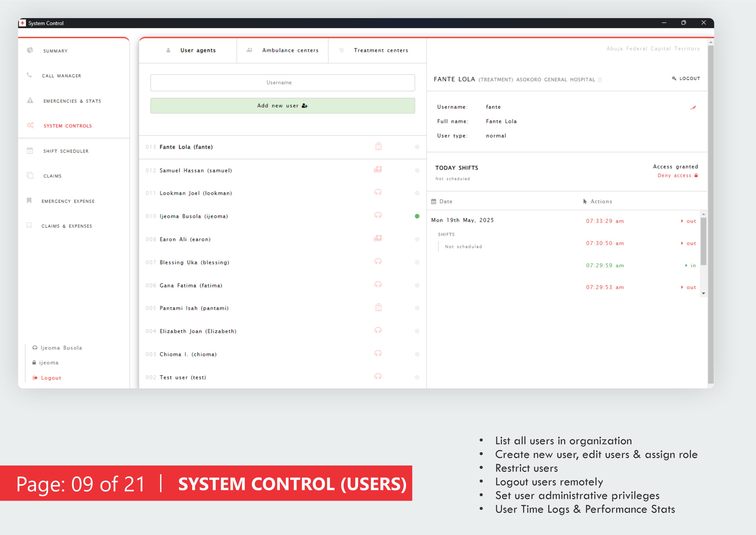This screenshot has height=535, width=756.
Task: Click the time log scrollbar up arrow
Action: pyautogui.click(x=703, y=214)
